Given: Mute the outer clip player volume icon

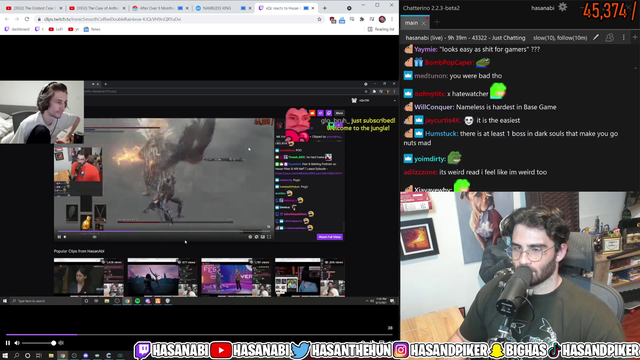Looking at the screenshot, I should (x=17, y=343).
